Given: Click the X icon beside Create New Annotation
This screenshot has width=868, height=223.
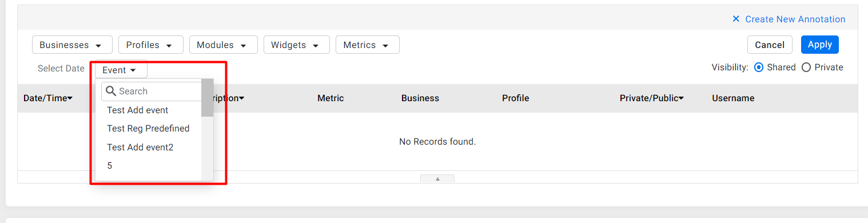Looking at the screenshot, I should pyautogui.click(x=736, y=19).
